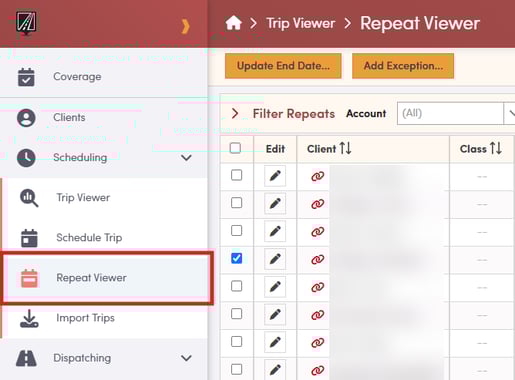Click the pencil edit icon in first row
This screenshot has width=515, height=380.
tap(275, 176)
